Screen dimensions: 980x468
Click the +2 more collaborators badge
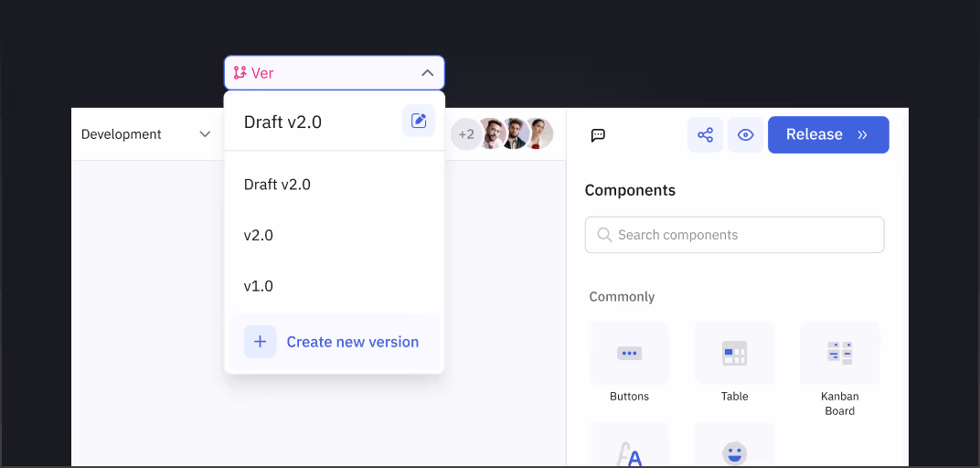[466, 134]
